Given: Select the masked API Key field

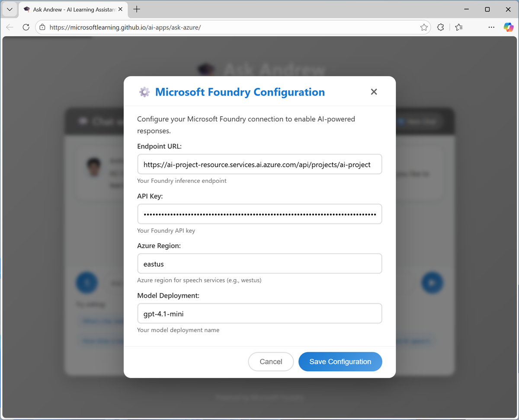Looking at the screenshot, I should pos(259,214).
